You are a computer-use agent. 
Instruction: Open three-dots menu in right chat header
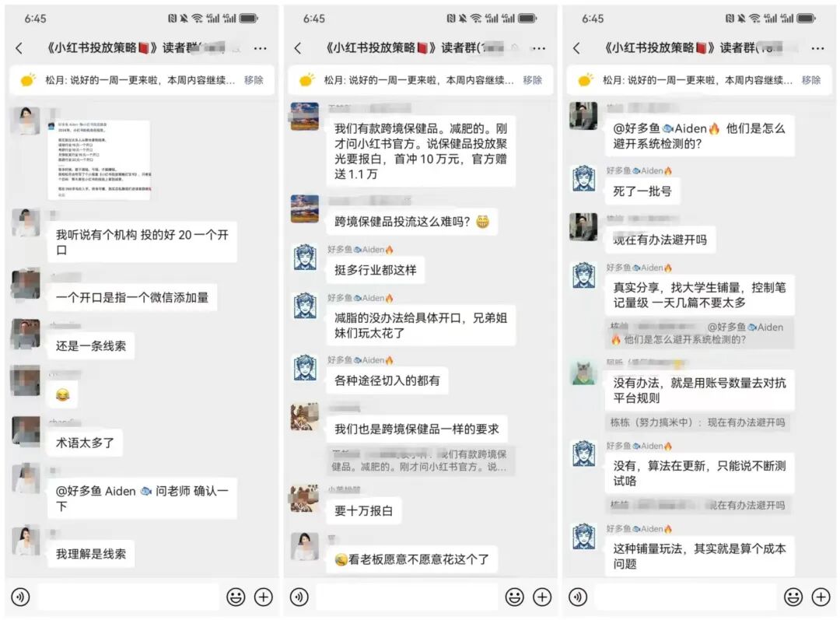click(x=817, y=48)
